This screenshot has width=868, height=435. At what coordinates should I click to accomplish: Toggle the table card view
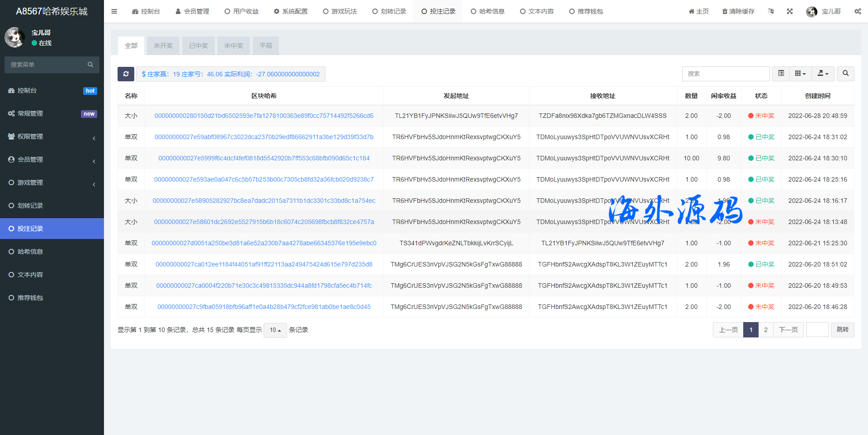pyautogui.click(x=781, y=74)
